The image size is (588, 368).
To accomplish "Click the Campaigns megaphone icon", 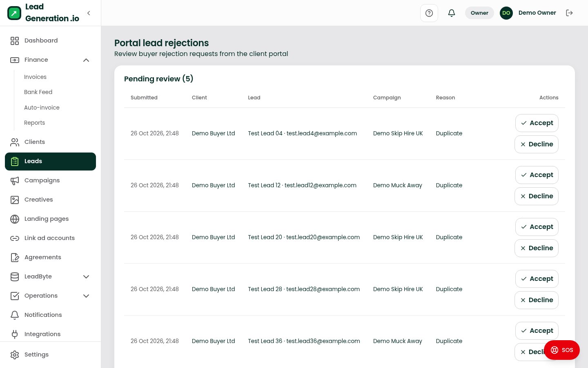I will point(15,180).
